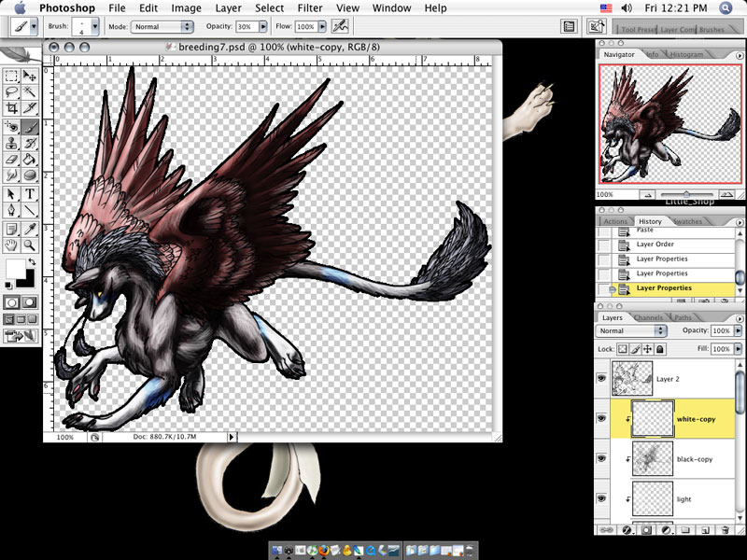Screen dimensions: 747x560
Task: Toggle lock all for the layer
Action: coord(660,349)
